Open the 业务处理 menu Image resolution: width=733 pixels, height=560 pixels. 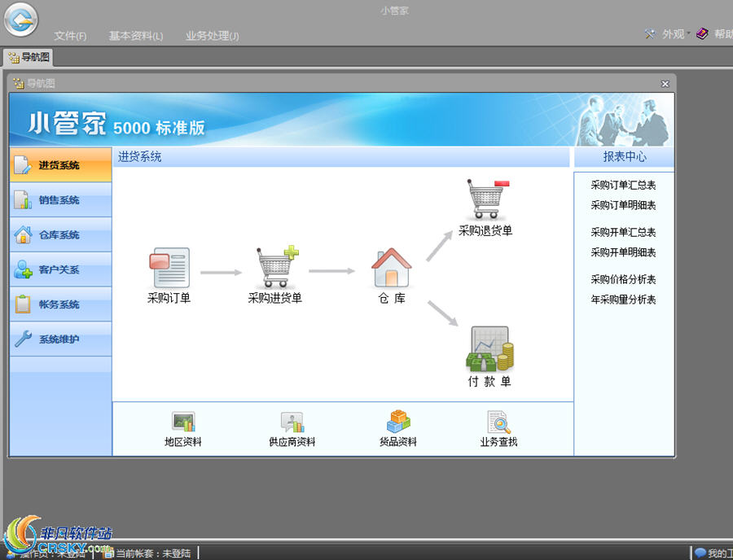coord(212,36)
